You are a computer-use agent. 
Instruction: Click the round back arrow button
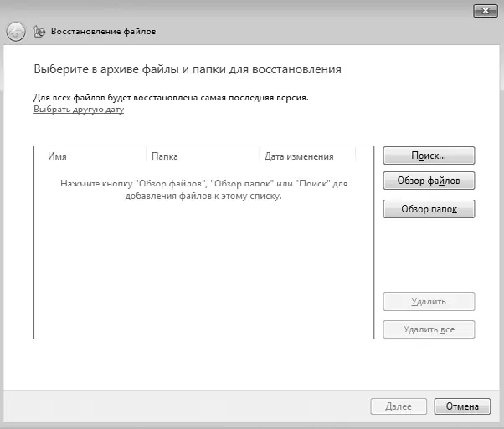[16, 32]
